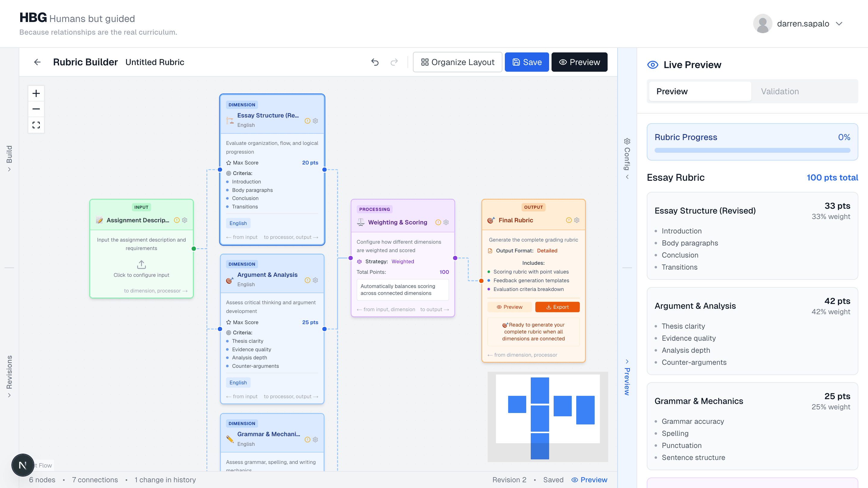Screen dimensions: 868x488
Task: Collapse the Config panel chevron
Action: [627, 177]
